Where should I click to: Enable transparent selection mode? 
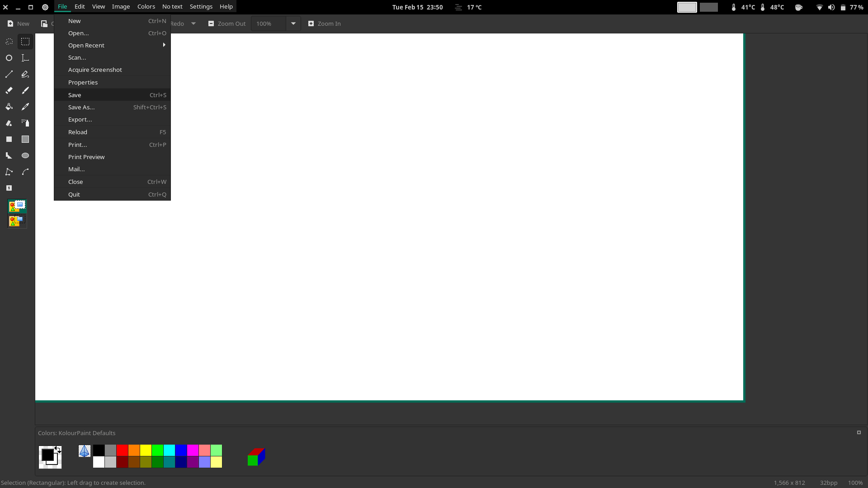pyautogui.click(x=17, y=221)
